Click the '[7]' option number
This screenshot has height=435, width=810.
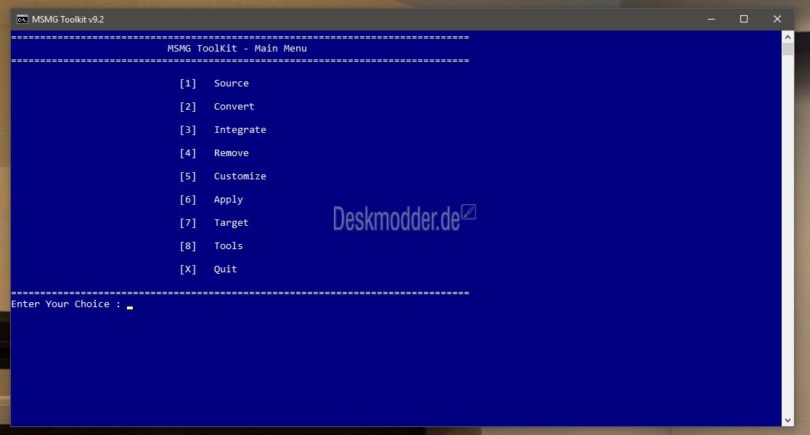188,223
